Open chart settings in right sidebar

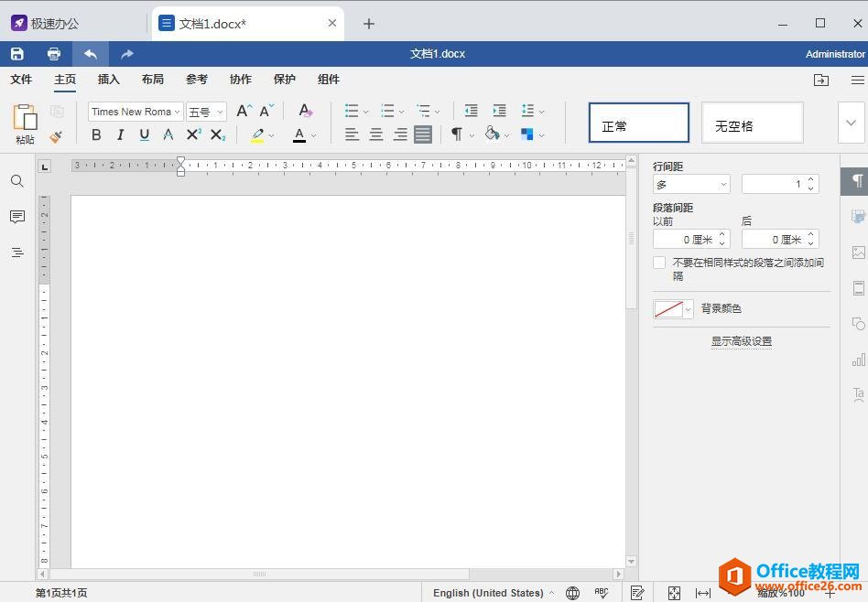pos(859,360)
